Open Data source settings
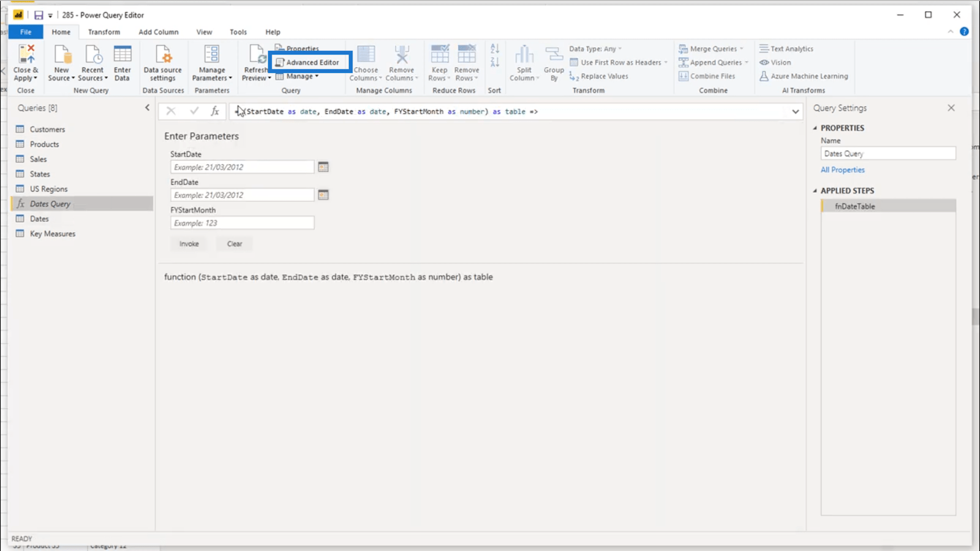 (x=163, y=54)
